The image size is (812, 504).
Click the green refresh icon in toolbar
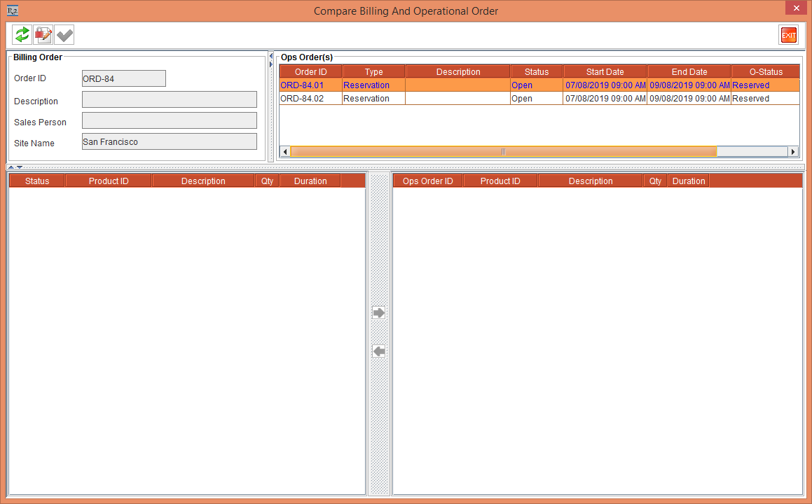(x=21, y=34)
